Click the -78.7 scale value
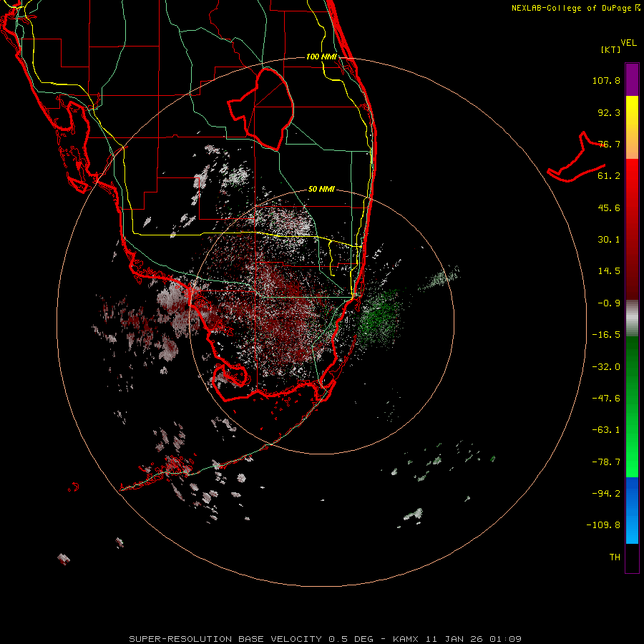644x644 pixels. [x=606, y=462]
